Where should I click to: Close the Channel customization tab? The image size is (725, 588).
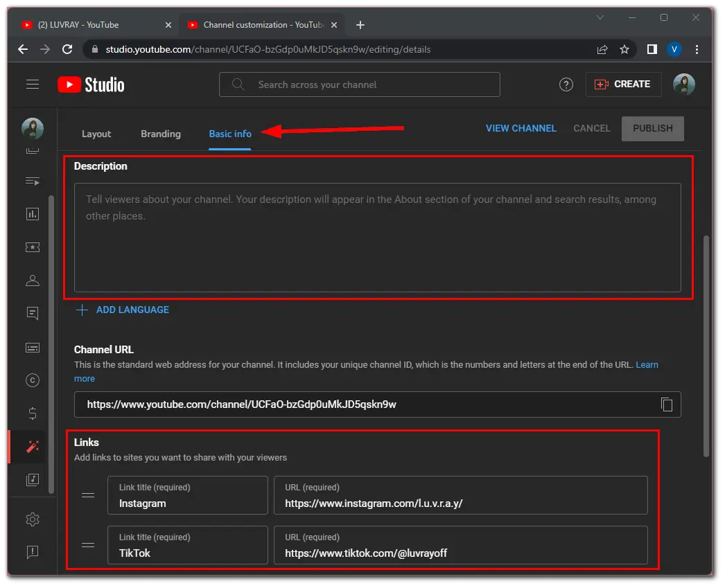coord(334,25)
